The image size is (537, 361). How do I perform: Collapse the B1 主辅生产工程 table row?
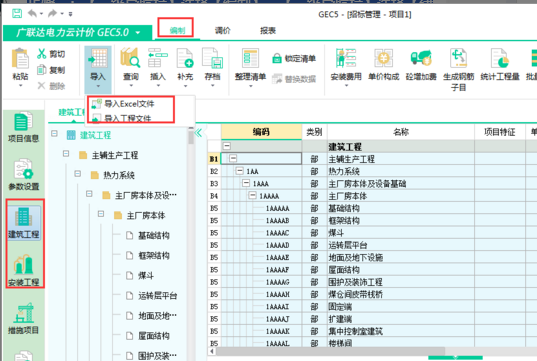click(233, 158)
